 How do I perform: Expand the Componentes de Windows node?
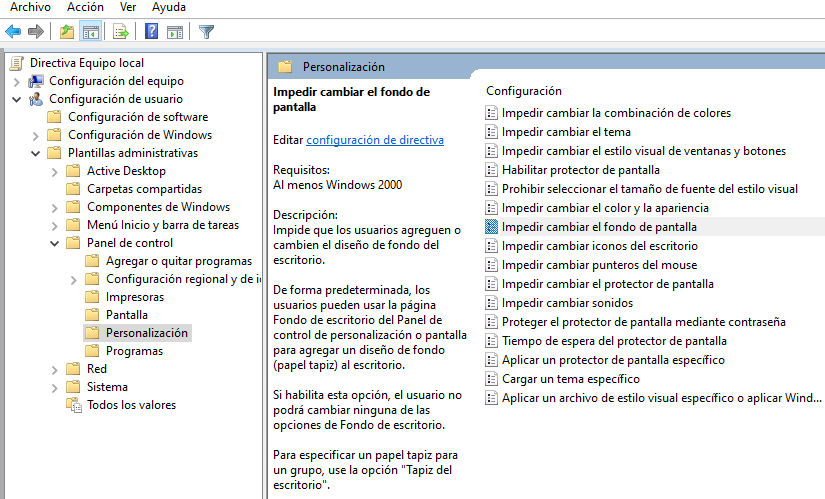(x=54, y=208)
